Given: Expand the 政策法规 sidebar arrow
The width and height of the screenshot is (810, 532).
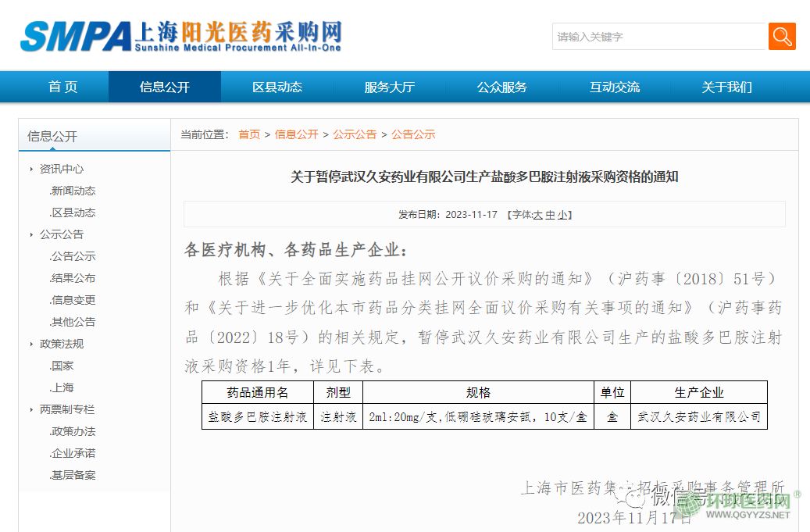Looking at the screenshot, I should point(32,344).
